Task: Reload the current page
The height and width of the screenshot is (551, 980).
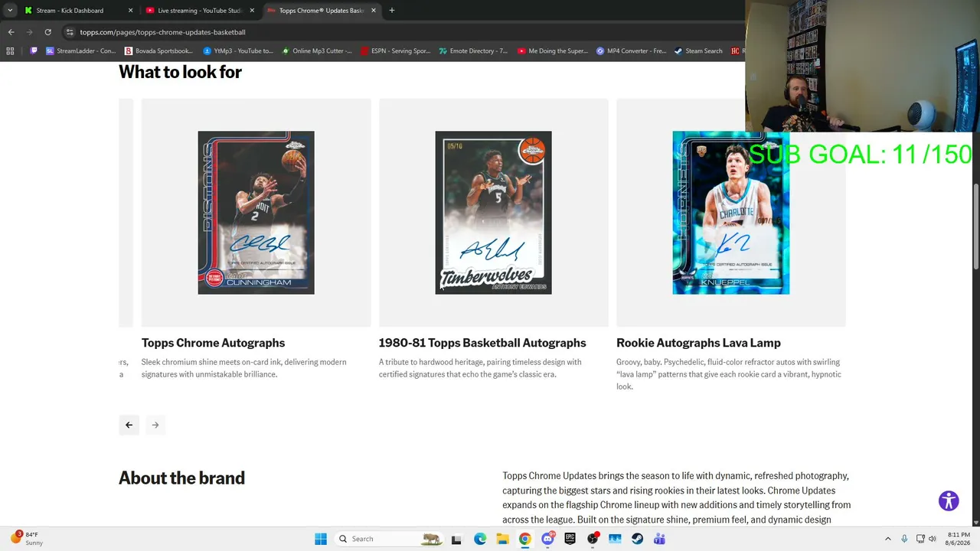Action: [47, 32]
